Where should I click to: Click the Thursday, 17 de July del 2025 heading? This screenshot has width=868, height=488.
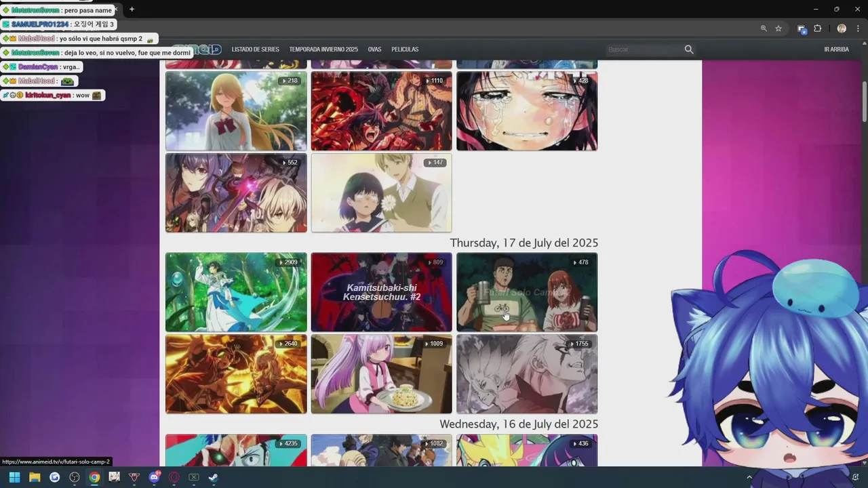tap(524, 243)
